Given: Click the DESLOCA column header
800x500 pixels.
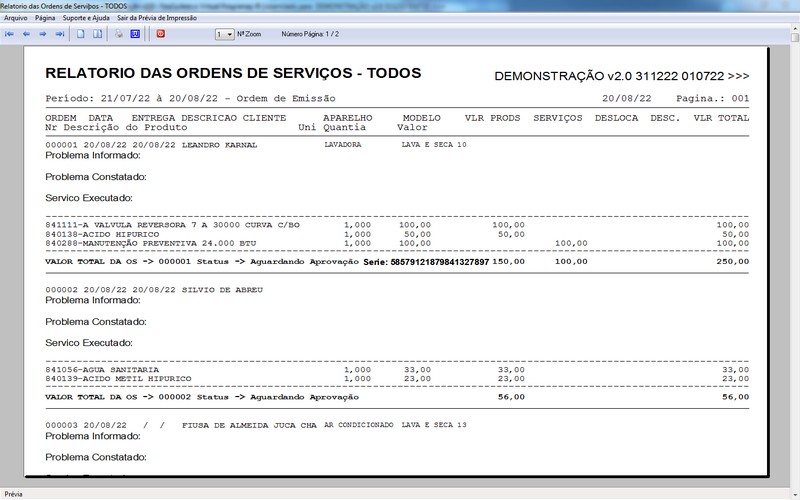Looking at the screenshot, I should point(616,118).
